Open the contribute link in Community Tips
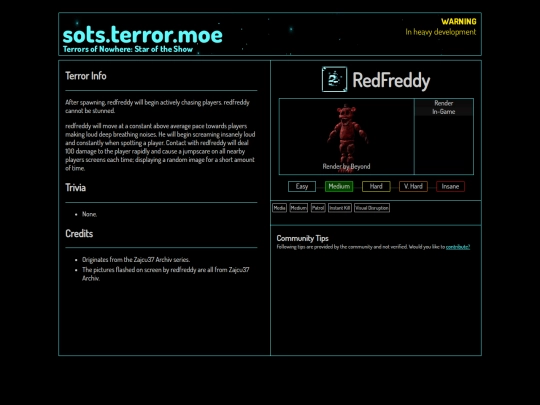 click(458, 247)
